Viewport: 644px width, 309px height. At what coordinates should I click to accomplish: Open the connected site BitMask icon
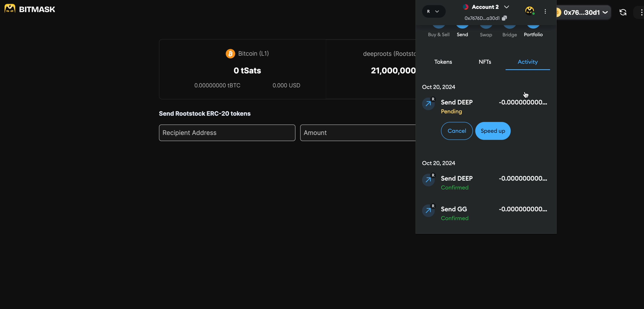(530, 11)
